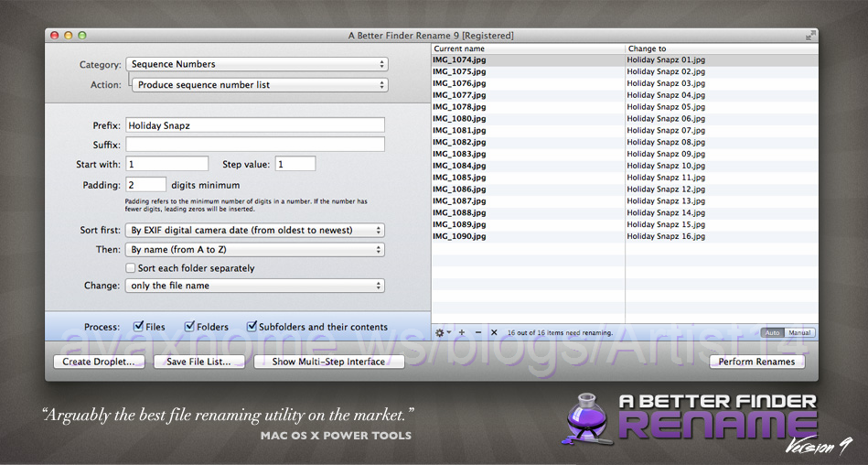Click the Prefix field containing Holiday Snapz

pyautogui.click(x=255, y=125)
